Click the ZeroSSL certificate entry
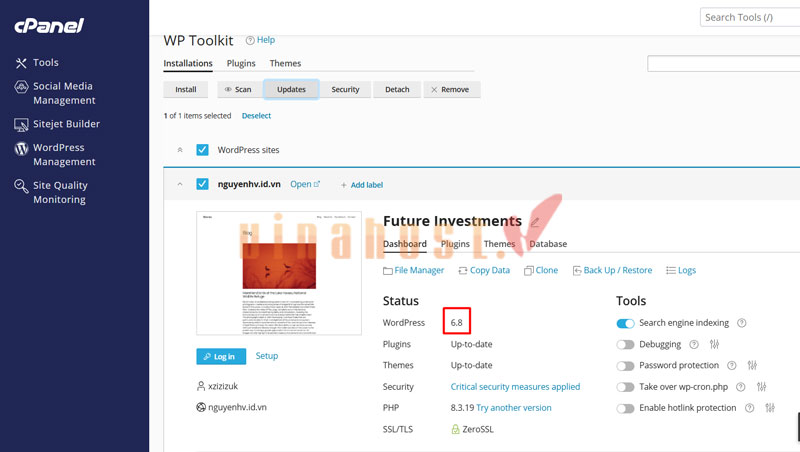The width and height of the screenshot is (800, 452). 472,429
